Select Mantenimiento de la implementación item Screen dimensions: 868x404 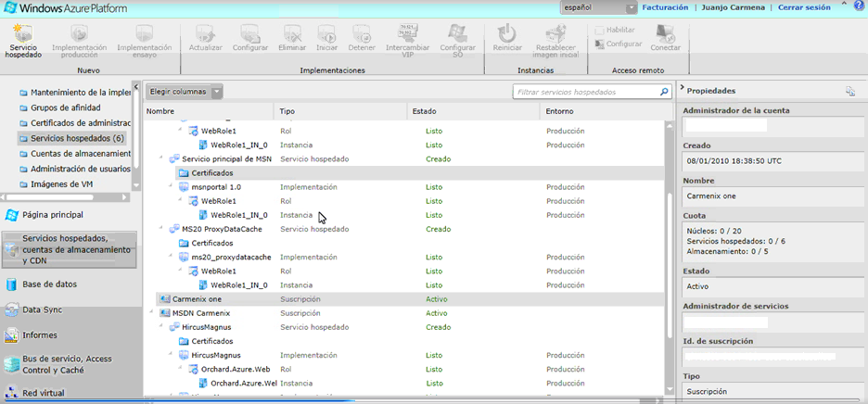75,93
